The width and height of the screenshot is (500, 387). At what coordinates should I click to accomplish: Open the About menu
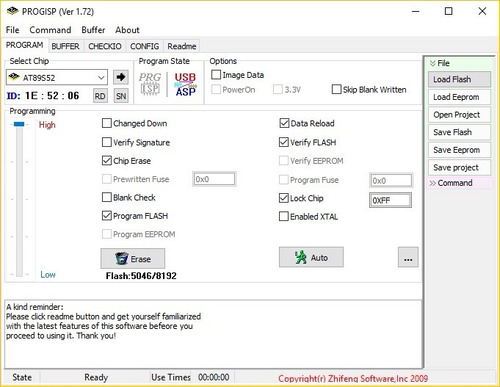(x=127, y=30)
